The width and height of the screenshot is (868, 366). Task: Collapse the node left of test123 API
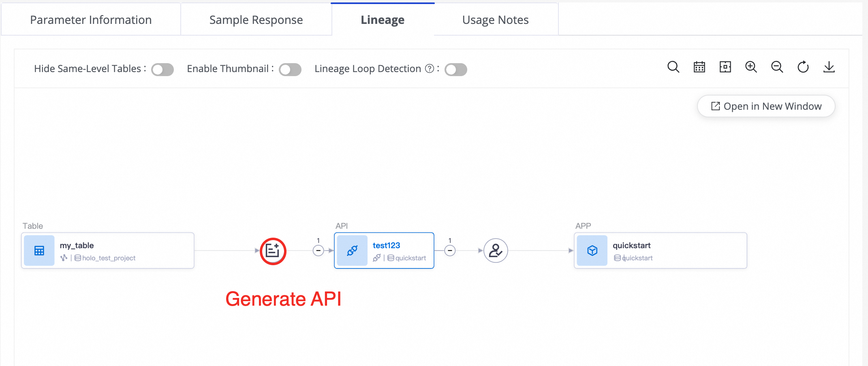pyautogui.click(x=319, y=251)
